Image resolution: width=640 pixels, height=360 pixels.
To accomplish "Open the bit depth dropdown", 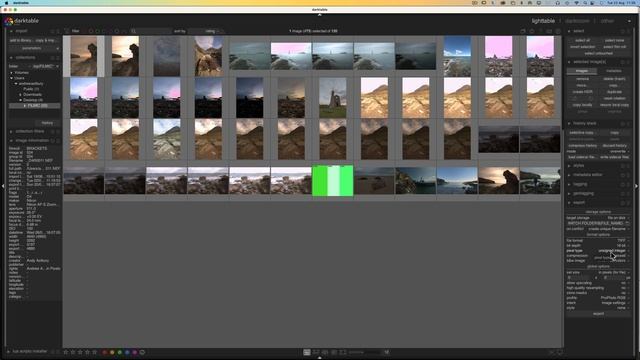I will click(x=597, y=246).
